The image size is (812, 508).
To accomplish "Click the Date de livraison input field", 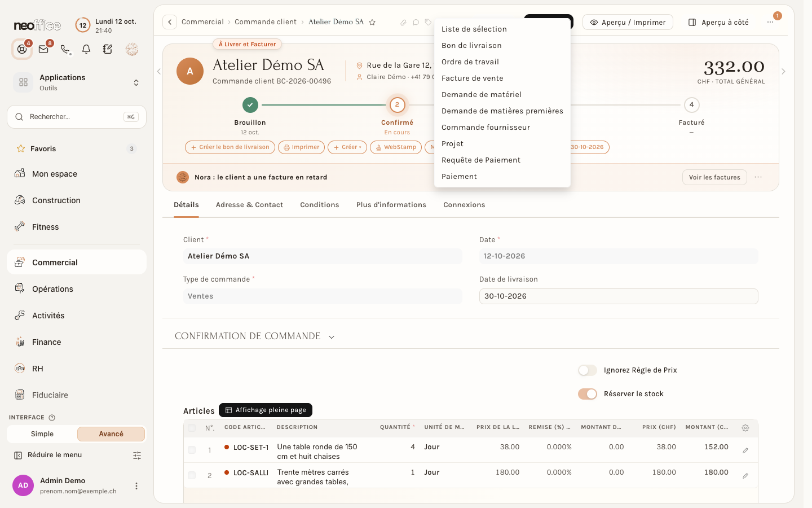I will [x=619, y=296].
